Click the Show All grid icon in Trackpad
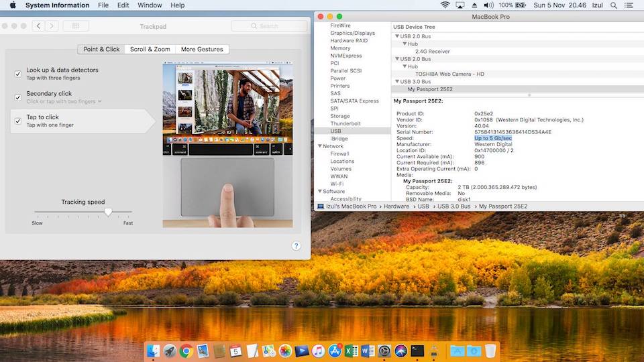The height and width of the screenshot is (362, 644). (76, 26)
